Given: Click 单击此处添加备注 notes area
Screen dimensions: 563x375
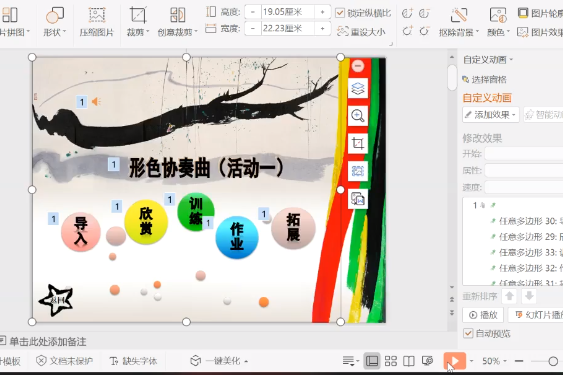Looking at the screenshot, I should (48, 342).
